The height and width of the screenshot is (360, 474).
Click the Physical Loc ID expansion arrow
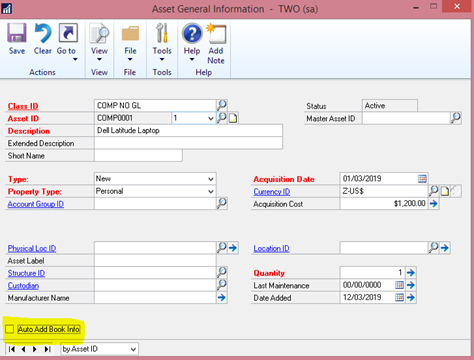tap(233, 248)
